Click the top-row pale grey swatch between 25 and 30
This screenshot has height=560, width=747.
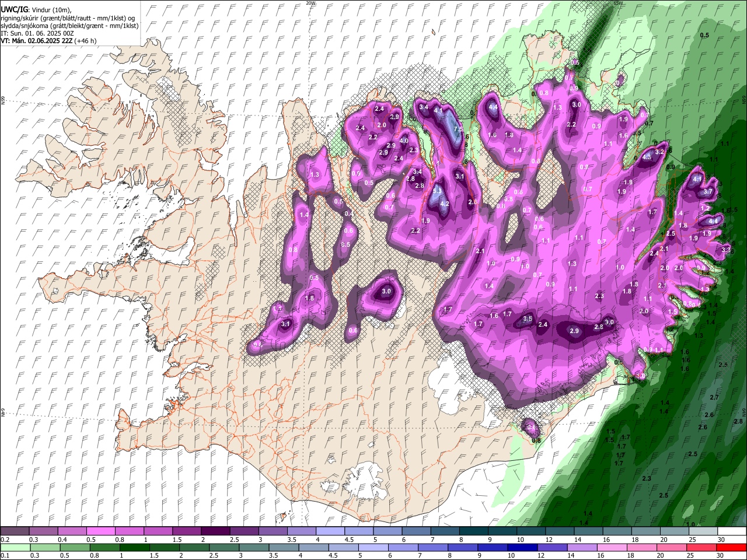[x=704, y=531]
